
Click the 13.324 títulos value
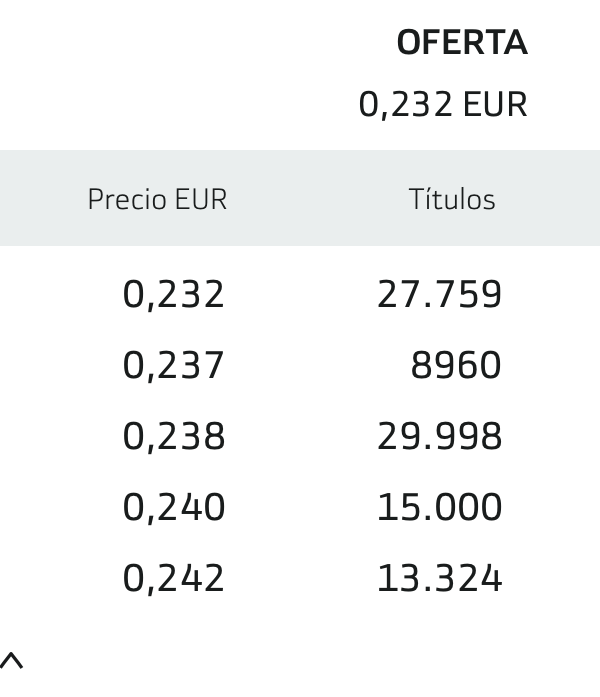point(440,578)
